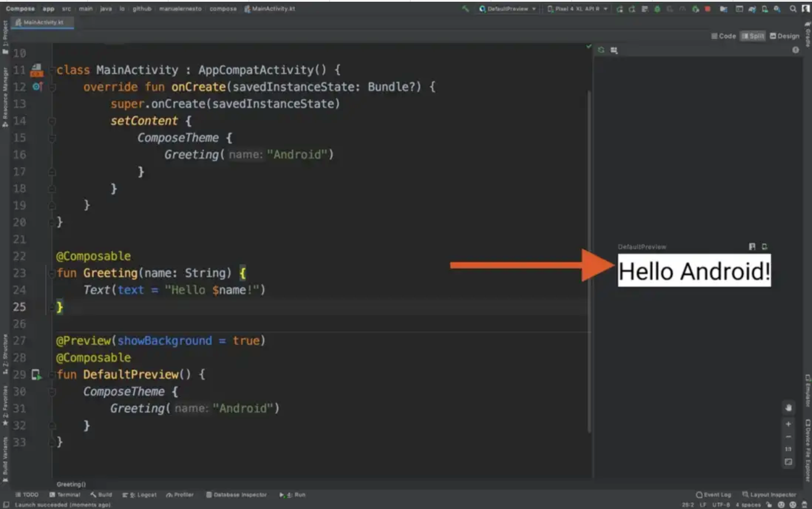
Task: Click the app breadcrumb item
Action: click(x=48, y=9)
